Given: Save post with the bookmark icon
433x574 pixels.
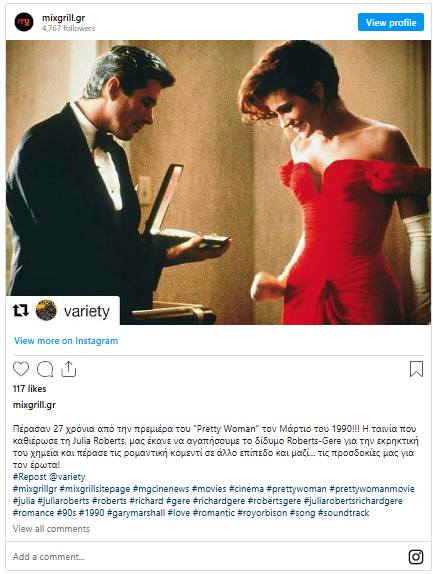Looking at the screenshot, I should point(416,369).
